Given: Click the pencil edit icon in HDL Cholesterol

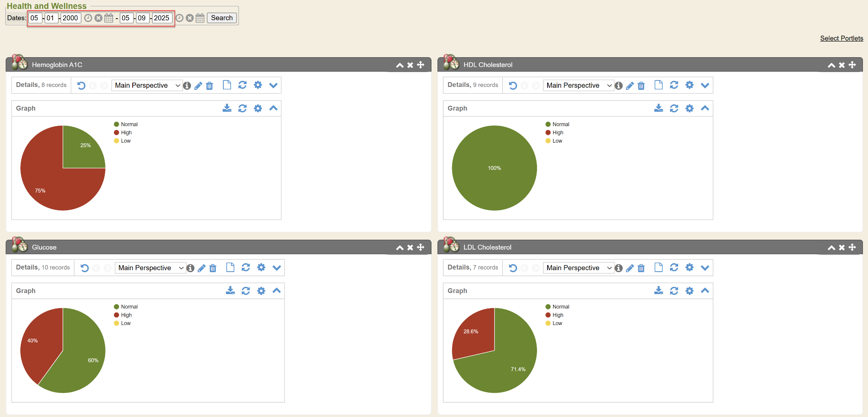Looking at the screenshot, I should [630, 86].
